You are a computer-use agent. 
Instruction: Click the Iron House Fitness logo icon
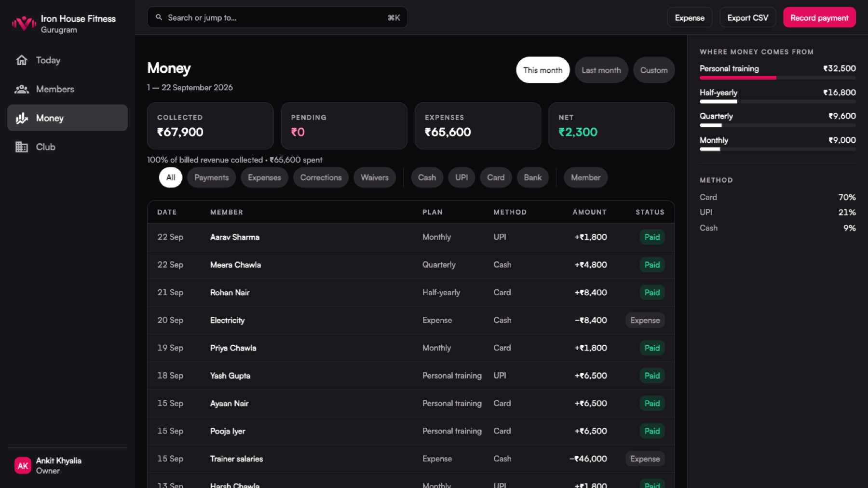24,23
